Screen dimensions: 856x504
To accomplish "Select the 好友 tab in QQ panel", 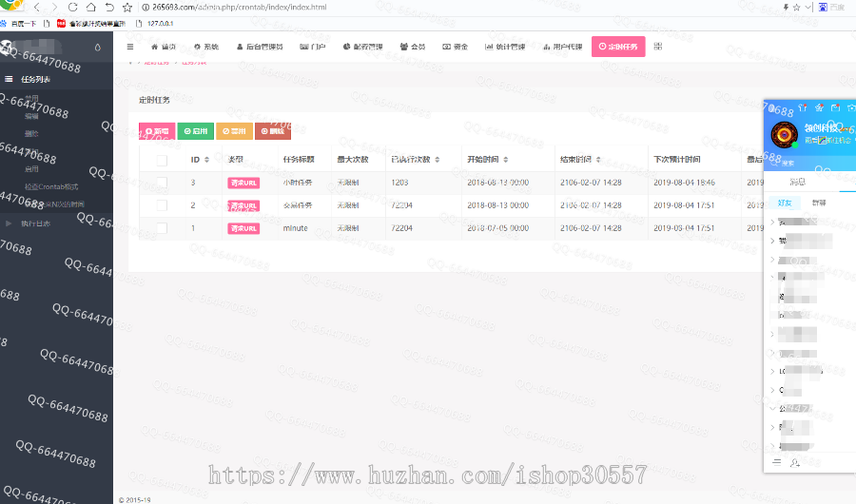I will (x=785, y=203).
